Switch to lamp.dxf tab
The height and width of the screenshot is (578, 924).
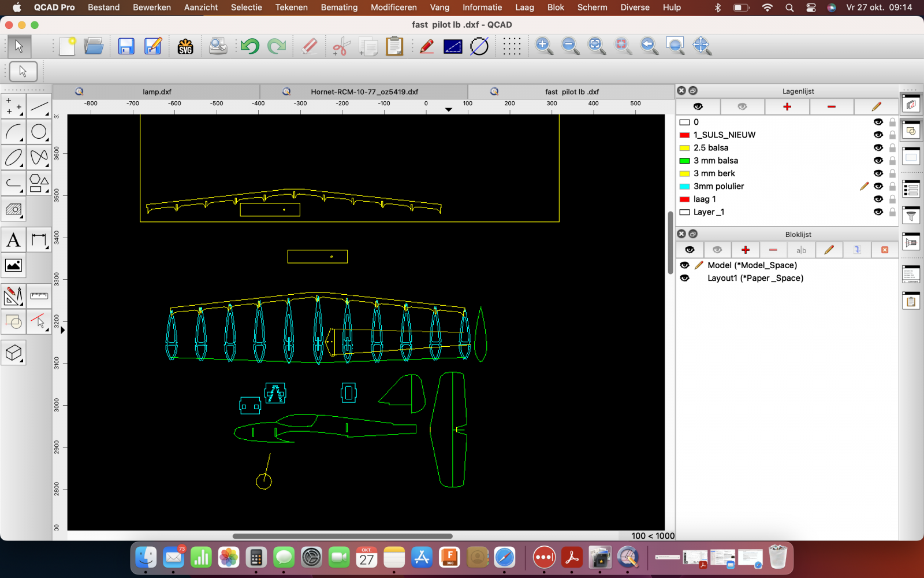(157, 91)
